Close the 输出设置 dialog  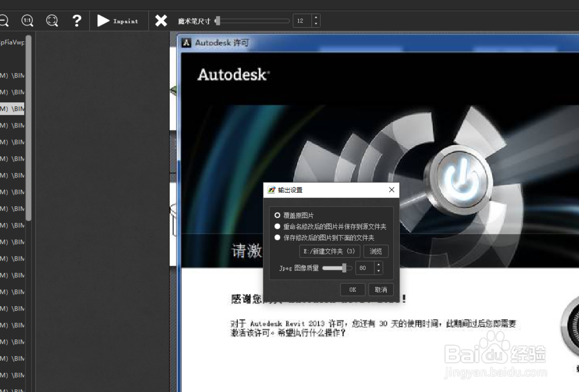[x=391, y=190]
